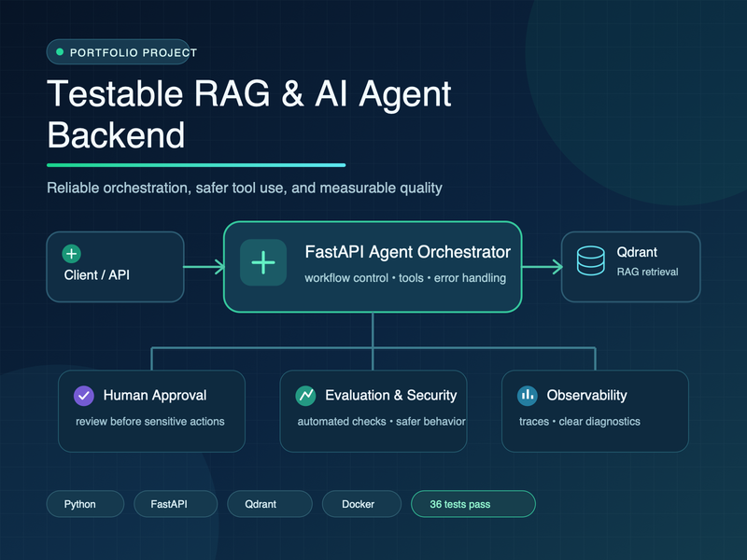Image resolution: width=747 pixels, height=560 pixels.
Task: Click the Client / API label
Action: click(x=97, y=275)
